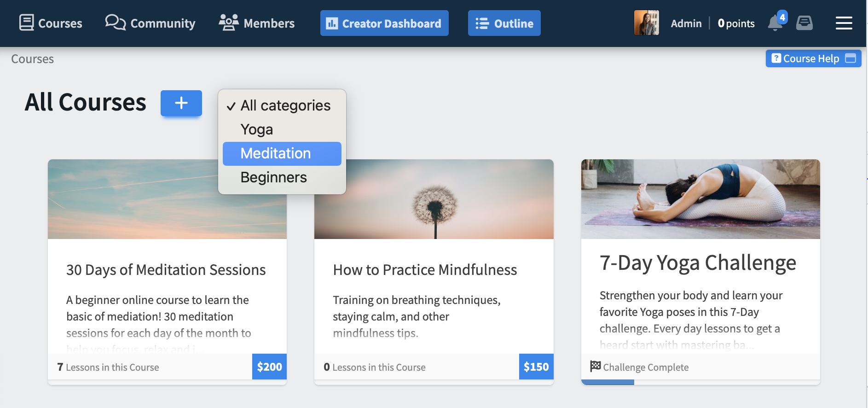Click the Courses book icon
The height and width of the screenshot is (408, 868).
pyautogui.click(x=27, y=23)
